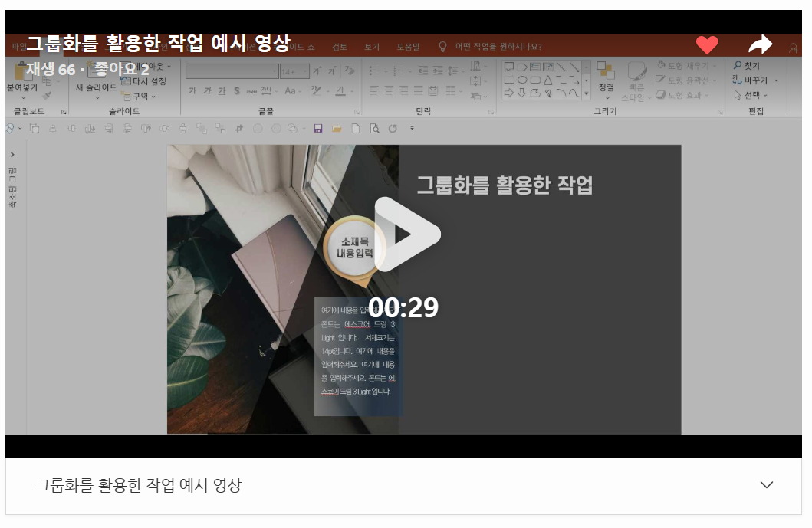
Task: Click the 재생 66 play count text
Action: point(51,70)
